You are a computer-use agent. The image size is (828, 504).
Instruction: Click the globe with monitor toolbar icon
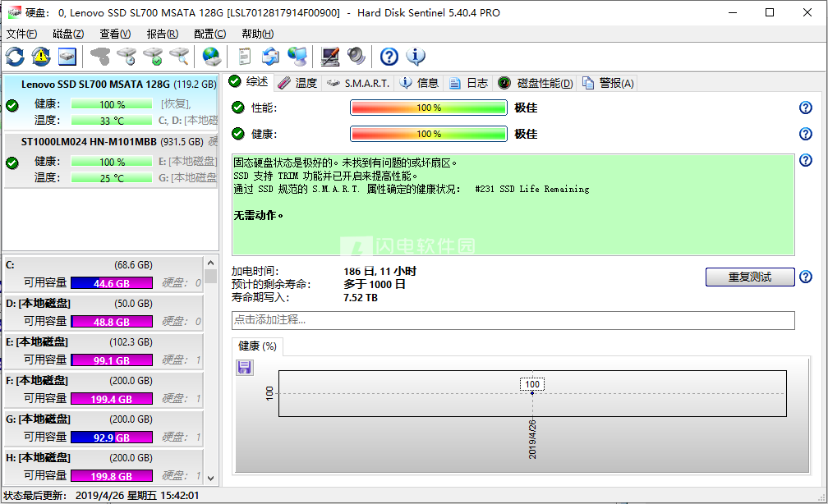pos(297,57)
